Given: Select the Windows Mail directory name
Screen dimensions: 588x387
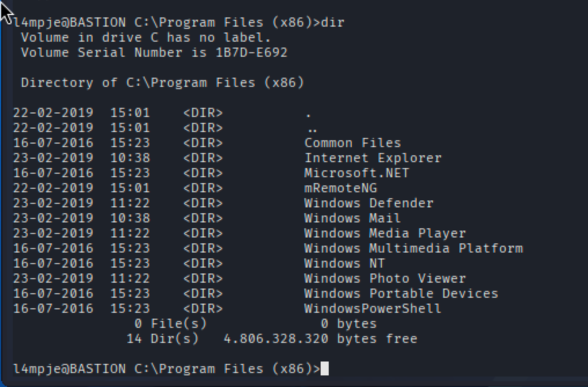Looking at the screenshot, I should pyautogui.click(x=352, y=218).
